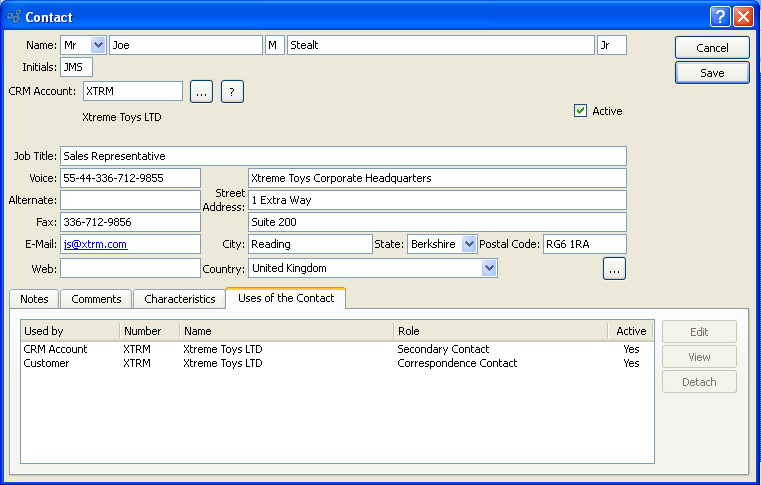This screenshot has height=485, width=761.
Task: Click into the Job Title field
Action: [x=343, y=156]
